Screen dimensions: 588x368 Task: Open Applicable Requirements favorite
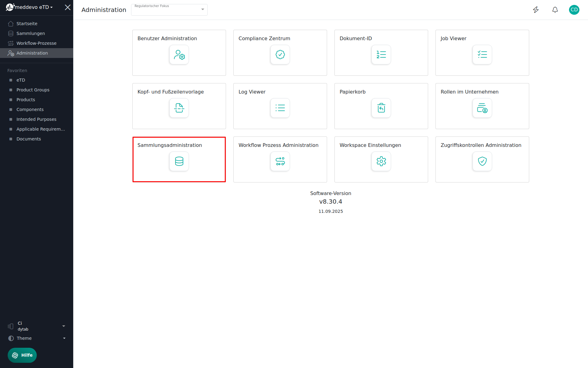point(37,129)
